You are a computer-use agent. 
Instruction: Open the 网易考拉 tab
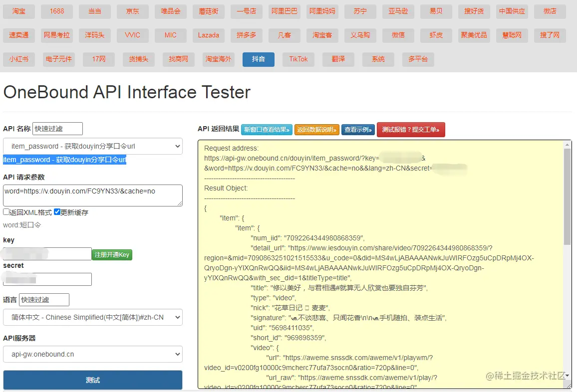57,35
